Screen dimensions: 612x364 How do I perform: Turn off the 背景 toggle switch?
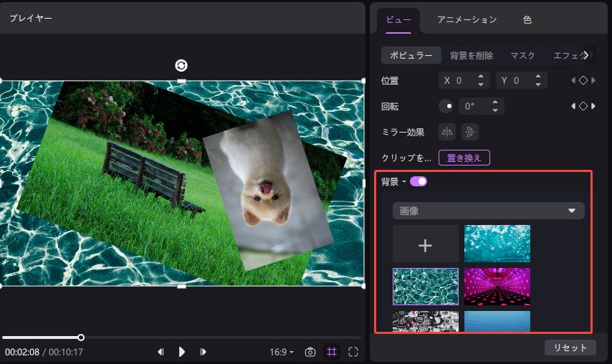pos(419,181)
